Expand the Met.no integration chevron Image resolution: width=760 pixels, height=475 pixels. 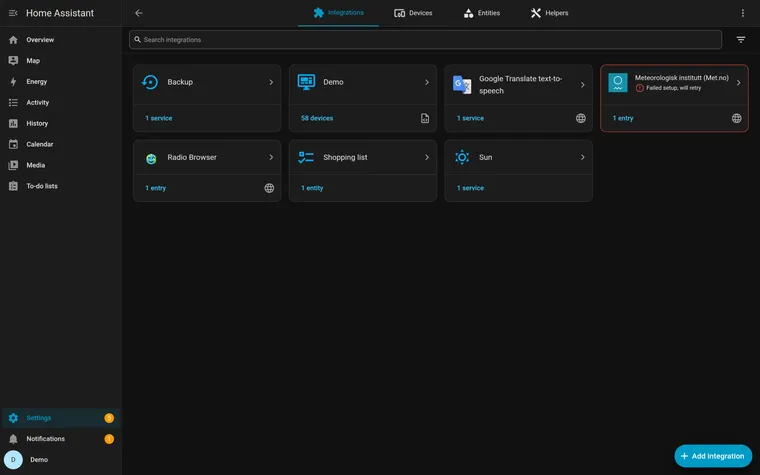(x=738, y=82)
